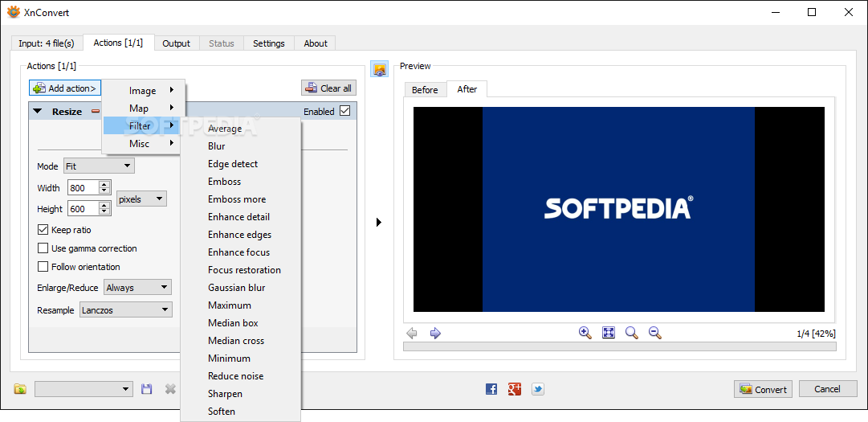
Task: Zoom out of the preview image
Action: click(x=655, y=332)
